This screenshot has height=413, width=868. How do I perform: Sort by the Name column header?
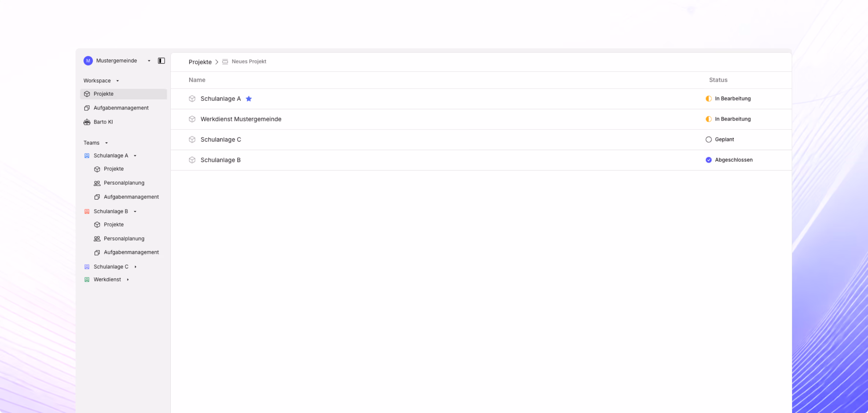(x=197, y=80)
